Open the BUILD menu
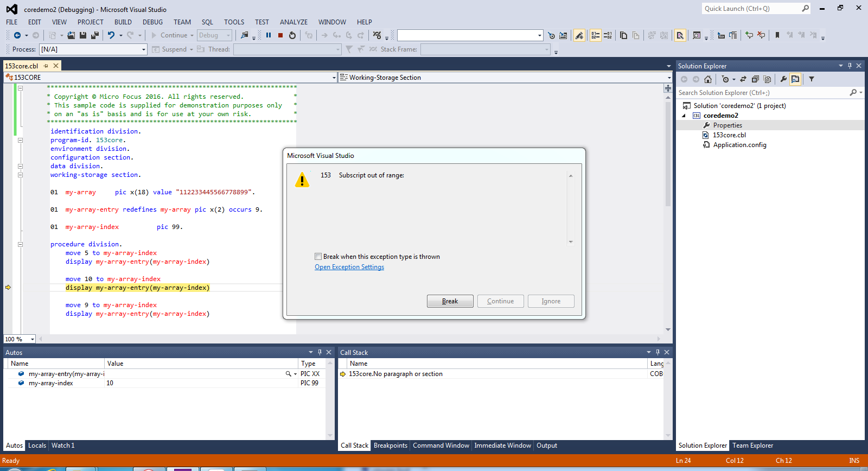 [x=123, y=22]
